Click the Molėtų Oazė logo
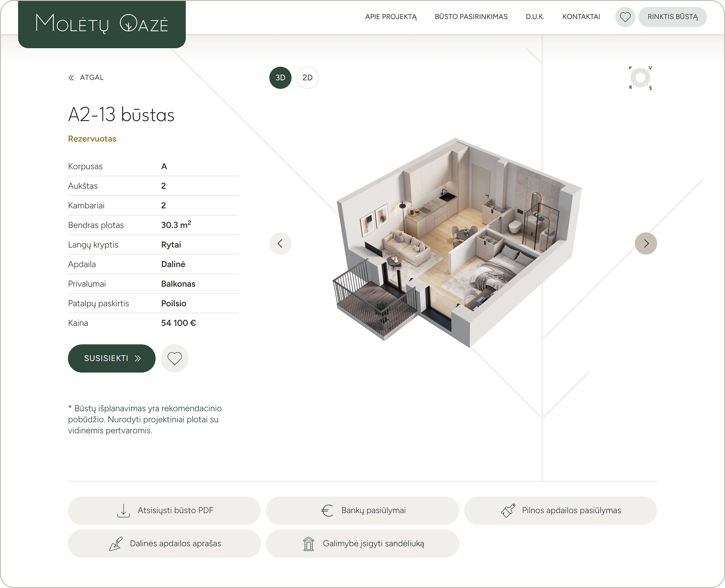This screenshot has width=725, height=588. pos(101,23)
